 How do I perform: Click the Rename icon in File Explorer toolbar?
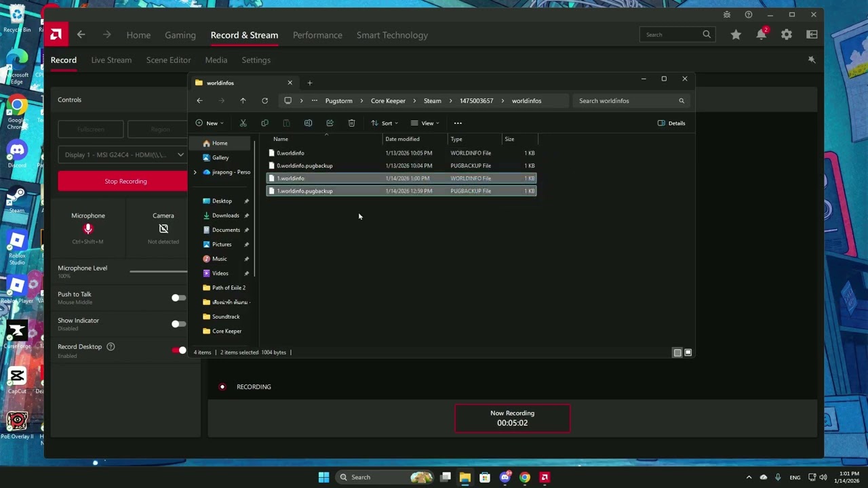point(308,123)
